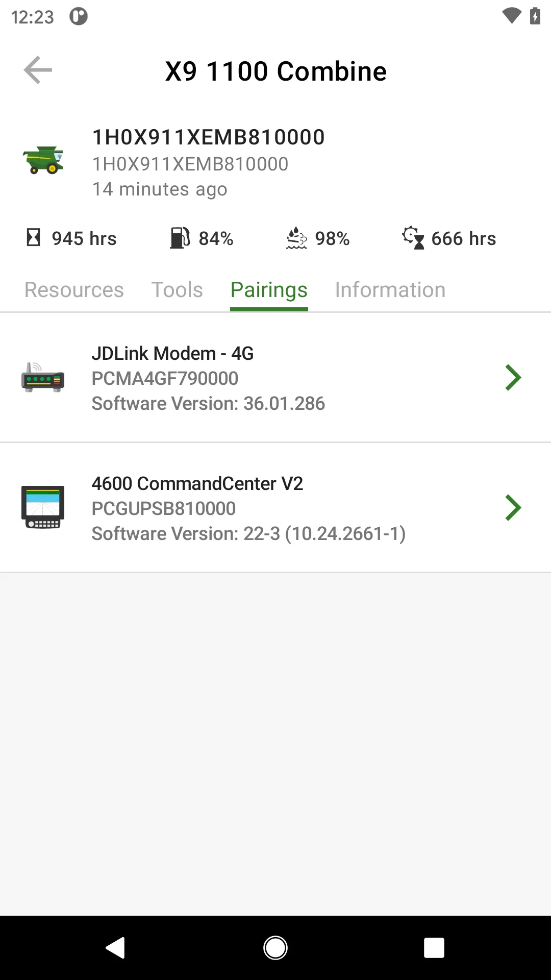The height and width of the screenshot is (980, 551).
Task: Tap the 98% DEF level value
Action: (x=332, y=238)
